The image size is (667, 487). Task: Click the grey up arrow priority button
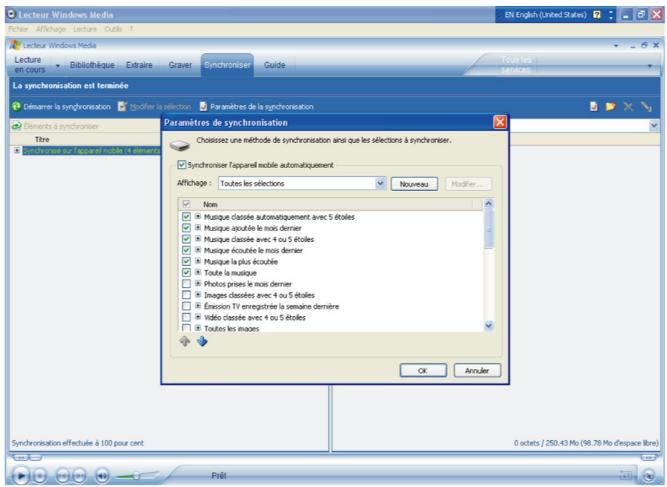pos(185,341)
